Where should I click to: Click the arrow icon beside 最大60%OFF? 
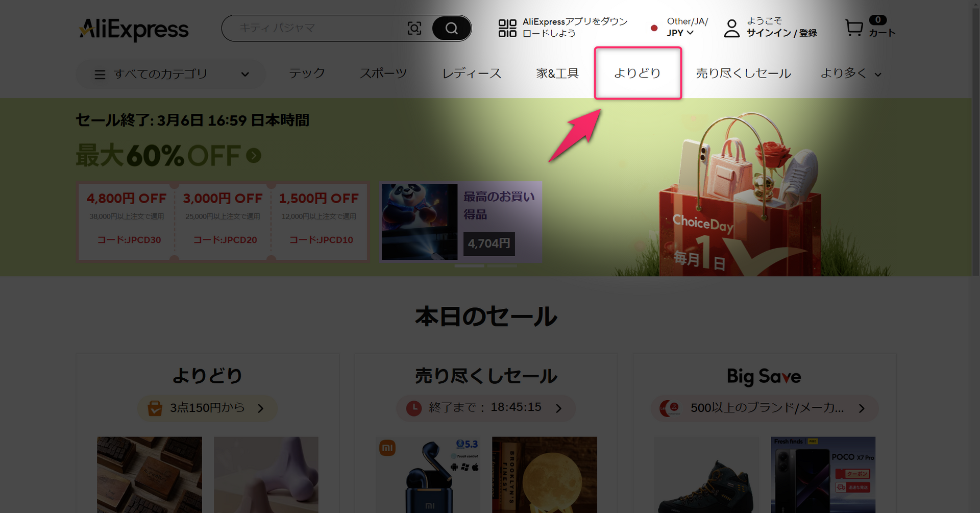pyautogui.click(x=254, y=155)
